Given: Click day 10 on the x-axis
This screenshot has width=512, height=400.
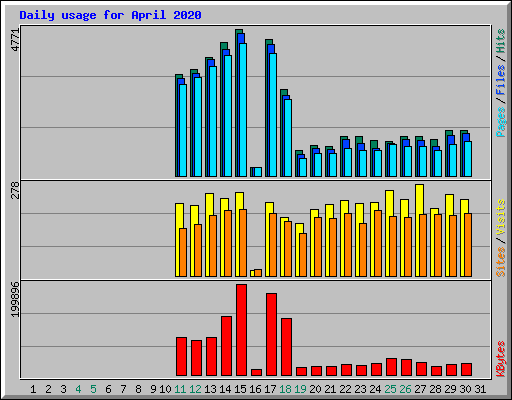Looking at the screenshot, I should click(165, 389).
